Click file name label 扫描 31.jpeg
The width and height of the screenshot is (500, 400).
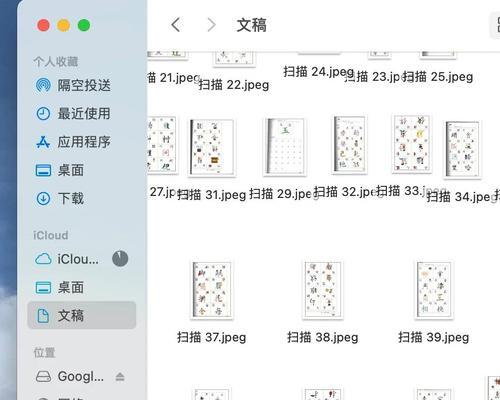[x=212, y=194]
